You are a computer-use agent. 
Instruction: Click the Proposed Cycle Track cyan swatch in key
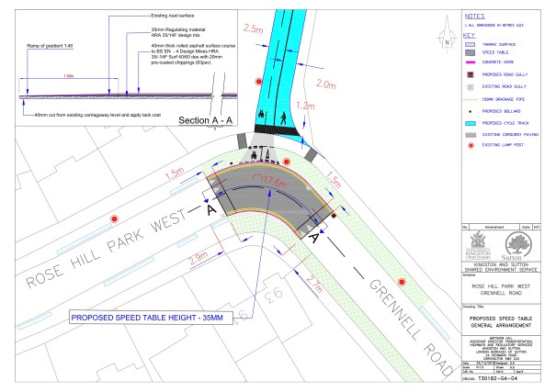pos(471,123)
